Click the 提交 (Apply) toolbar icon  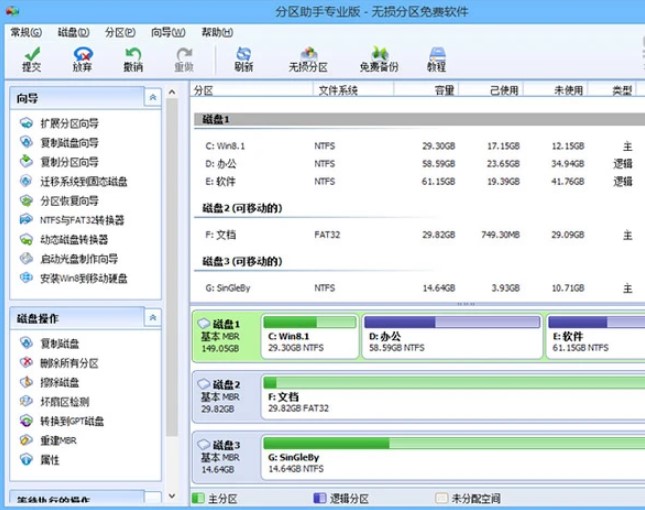pyautogui.click(x=31, y=58)
